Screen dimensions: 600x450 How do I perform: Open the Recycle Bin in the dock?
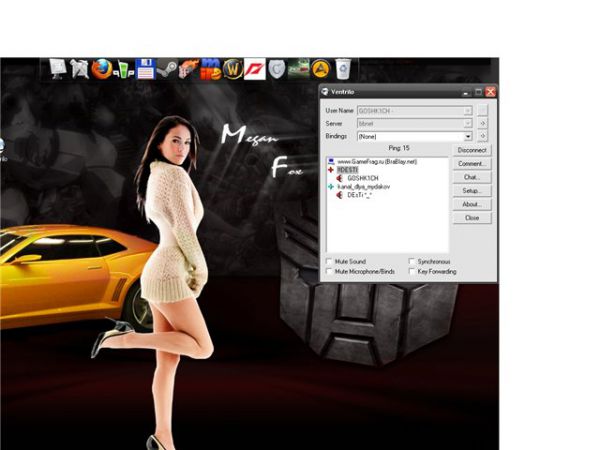pos(343,69)
